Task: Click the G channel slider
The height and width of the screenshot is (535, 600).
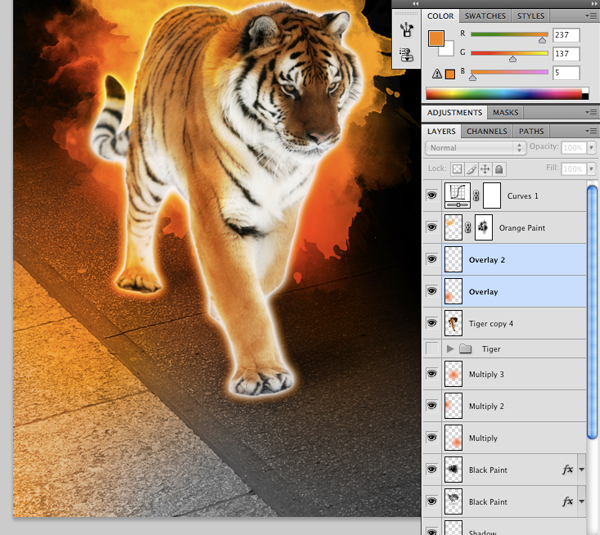Action: [509, 54]
